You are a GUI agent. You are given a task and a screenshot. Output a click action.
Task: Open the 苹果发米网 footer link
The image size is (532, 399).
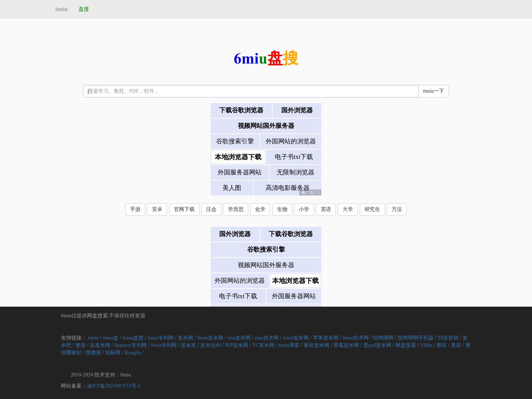(325, 338)
